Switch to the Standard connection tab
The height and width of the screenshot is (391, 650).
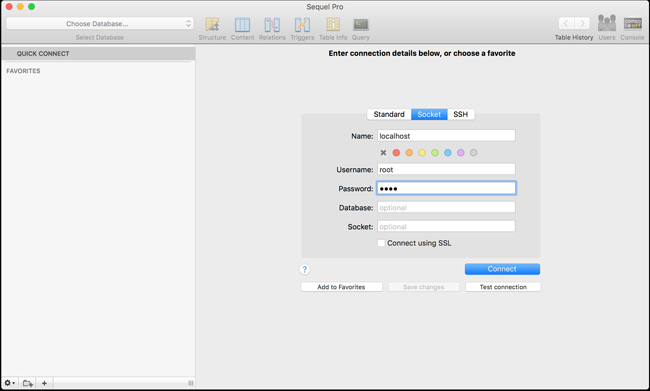tap(389, 114)
